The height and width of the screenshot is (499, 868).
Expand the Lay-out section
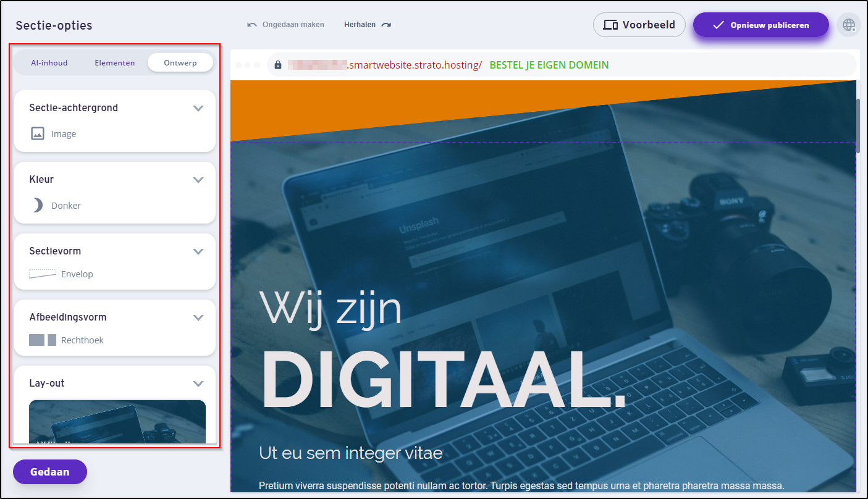(x=198, y=383)
